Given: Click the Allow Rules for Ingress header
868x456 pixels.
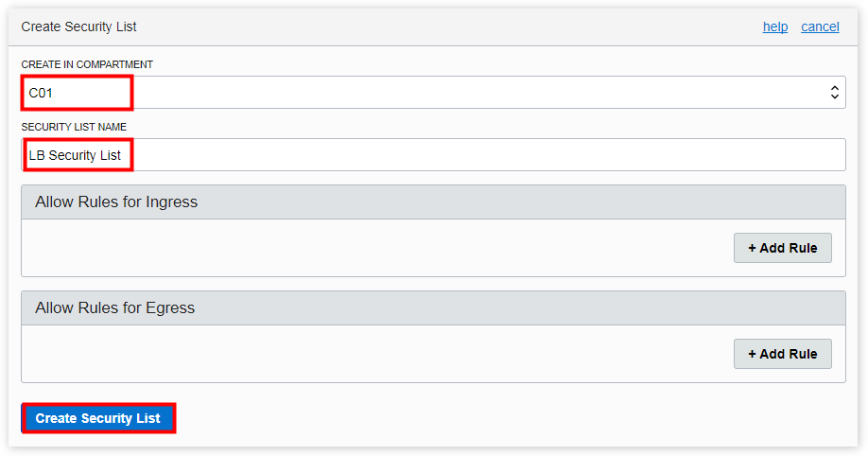Looking at the screenshot, I should point(116,202).
